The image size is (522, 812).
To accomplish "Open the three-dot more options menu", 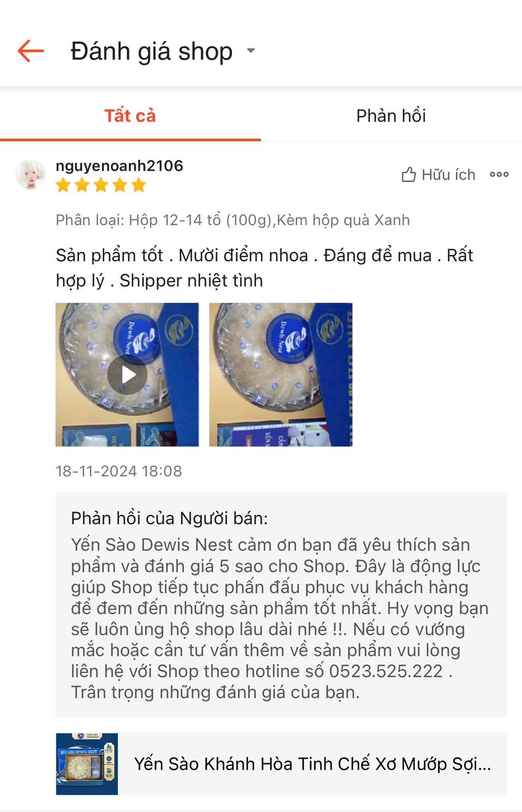I will (x=499, y=174).
